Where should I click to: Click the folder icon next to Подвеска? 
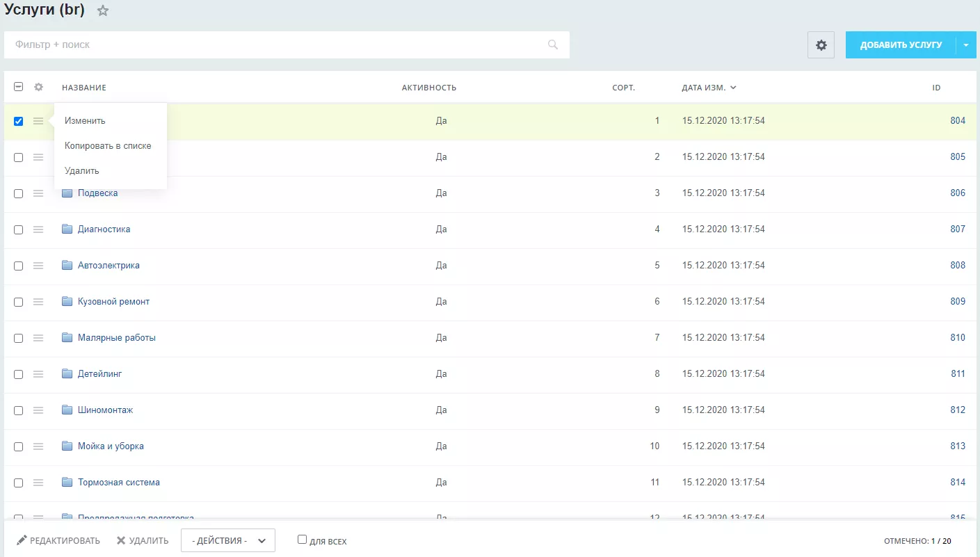[x=67, y=193]
